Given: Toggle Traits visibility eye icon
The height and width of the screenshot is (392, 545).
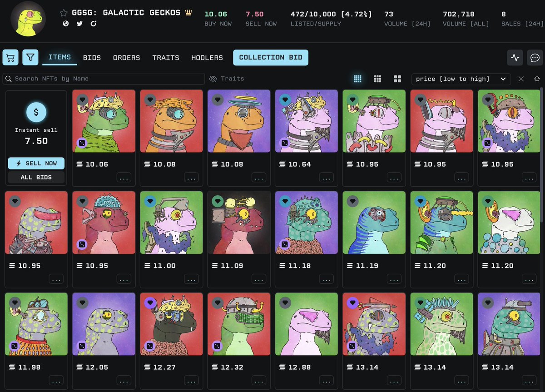Looking at the screenshot, I should click(213, 79).
